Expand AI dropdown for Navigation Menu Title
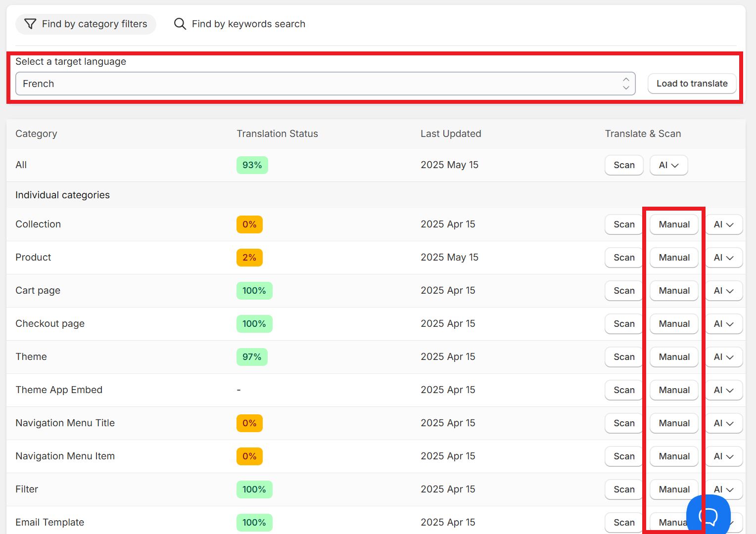The width and height of the screenshot is (756, 534). click(x=723, y=423)
